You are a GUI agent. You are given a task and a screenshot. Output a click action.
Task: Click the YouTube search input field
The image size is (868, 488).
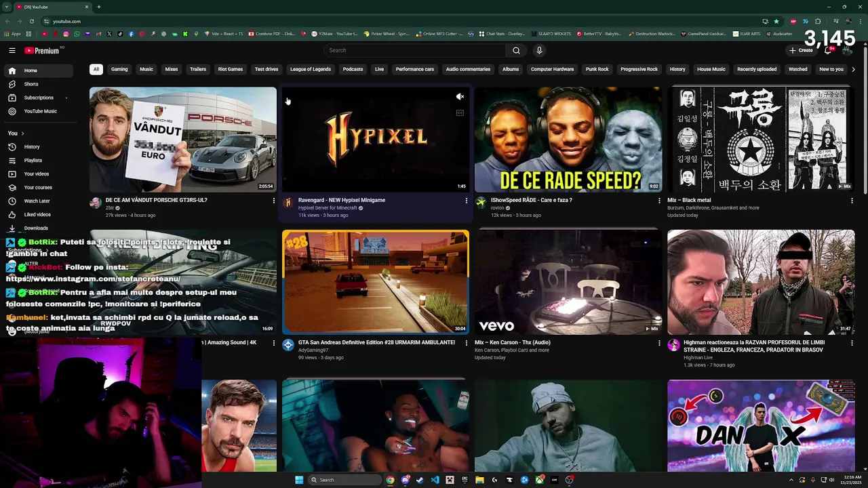[x=414, y=50]
